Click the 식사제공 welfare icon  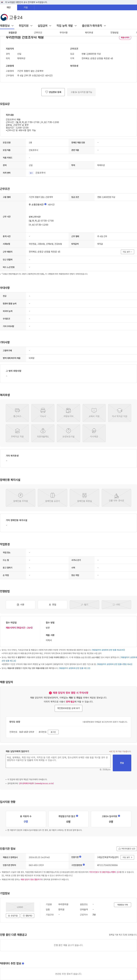coord(94,433)
